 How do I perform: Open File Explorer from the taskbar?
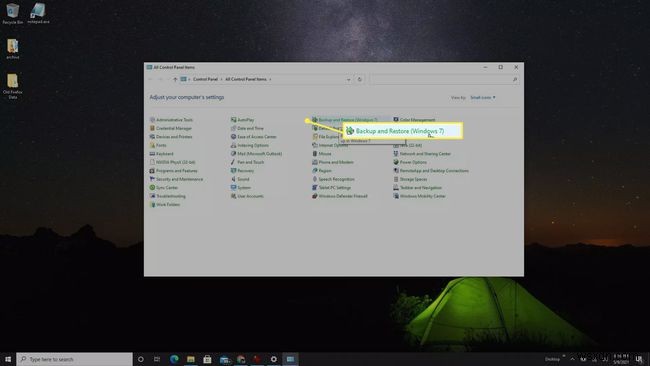191,359
